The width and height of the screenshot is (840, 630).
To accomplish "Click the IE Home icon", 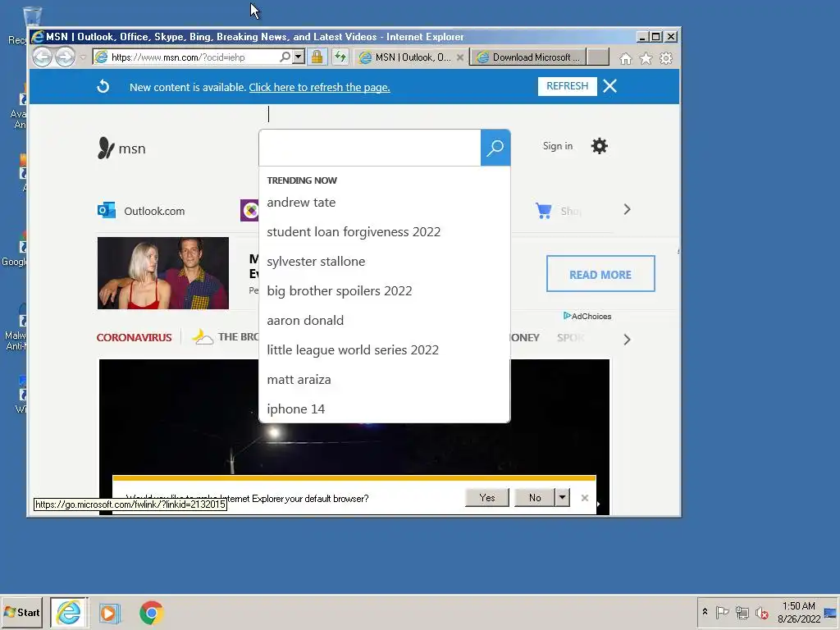I will (626, 58).
